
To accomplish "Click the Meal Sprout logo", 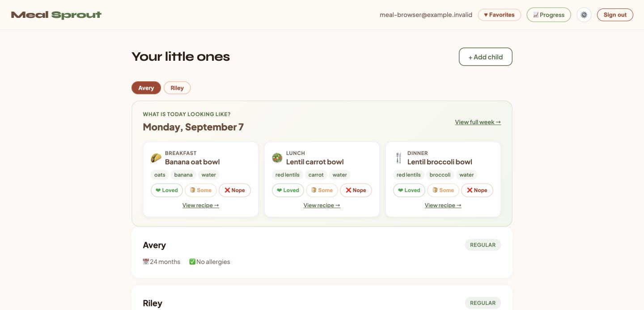I will coord(56,15).
